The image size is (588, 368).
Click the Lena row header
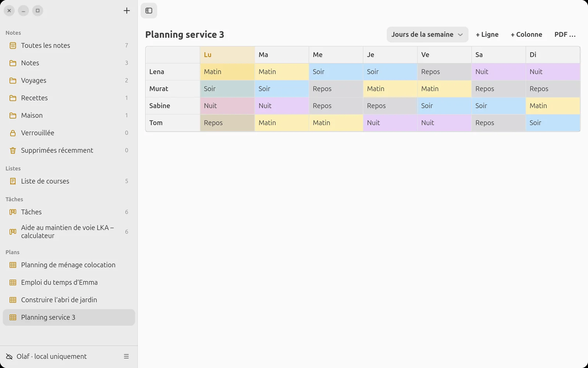pos(173,72)
